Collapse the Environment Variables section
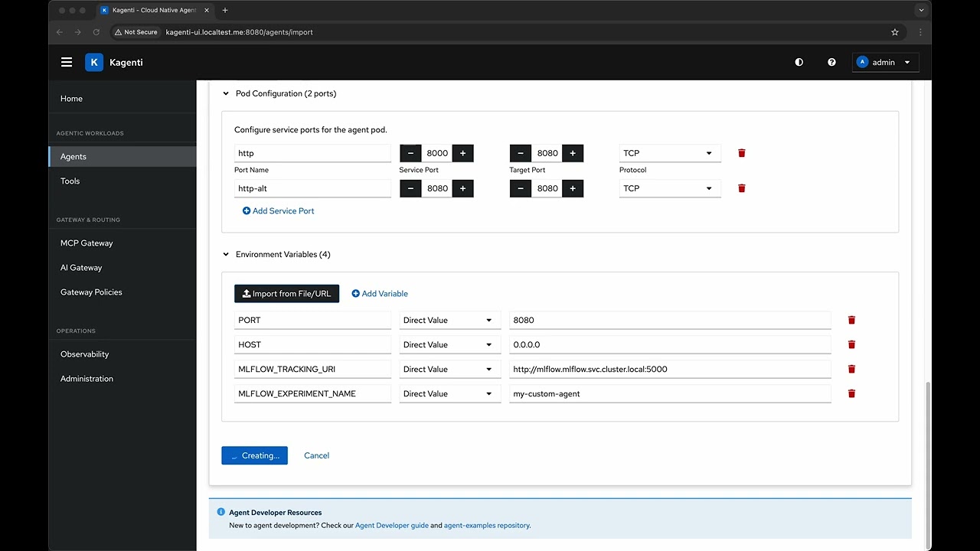 pyautogui.click(x=226, y=254)
